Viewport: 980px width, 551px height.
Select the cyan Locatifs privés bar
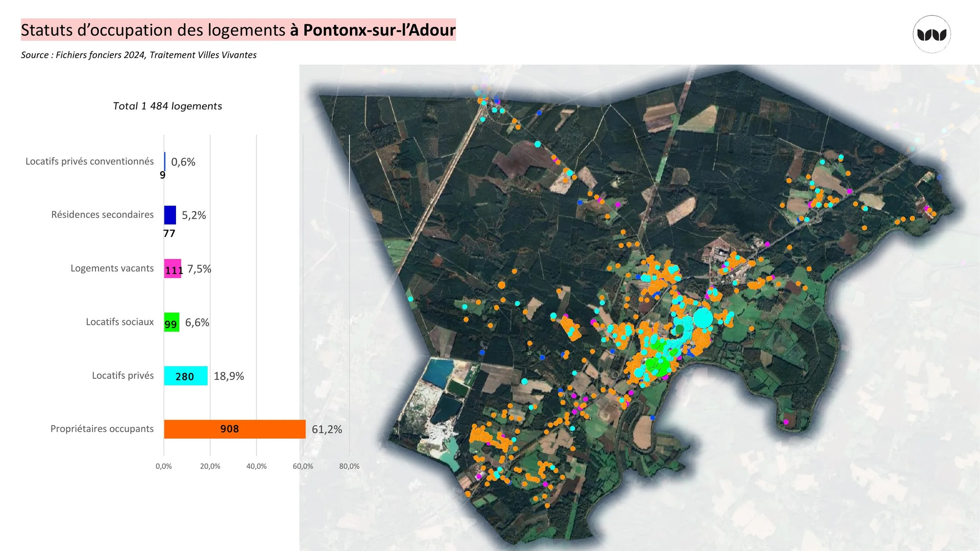click(x=186, y=375)
